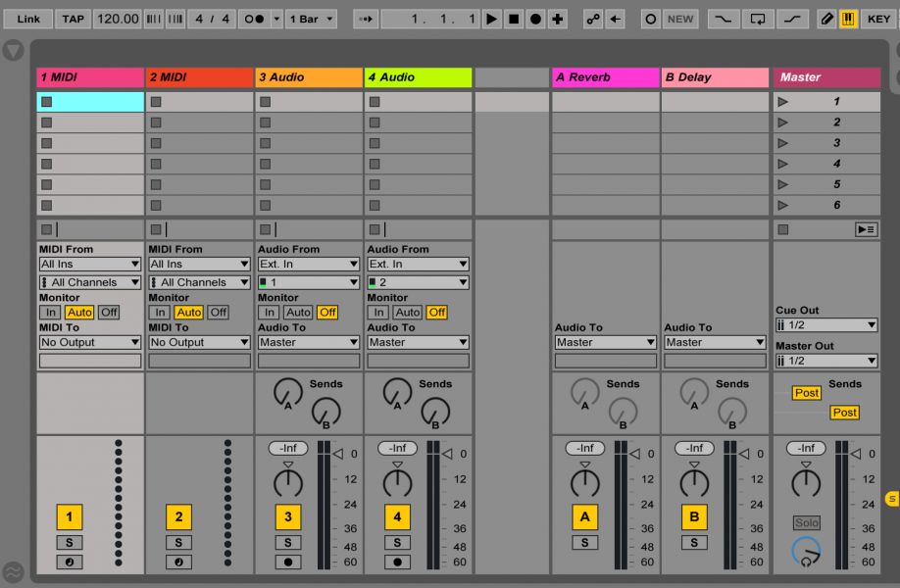
Task: Click the Link button
Action: coord(28,19)
